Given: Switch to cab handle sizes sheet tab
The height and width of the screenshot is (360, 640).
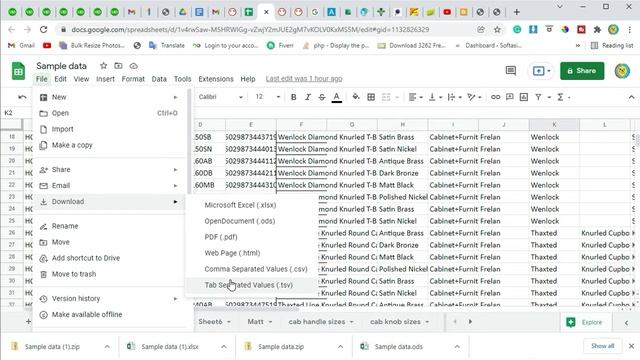Looking at the screenshot, I should tap(317, 322).
